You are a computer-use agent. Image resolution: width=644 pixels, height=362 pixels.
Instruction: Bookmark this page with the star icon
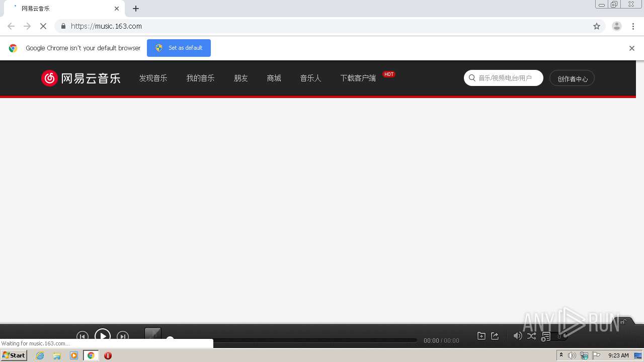(x=597, y=26)
